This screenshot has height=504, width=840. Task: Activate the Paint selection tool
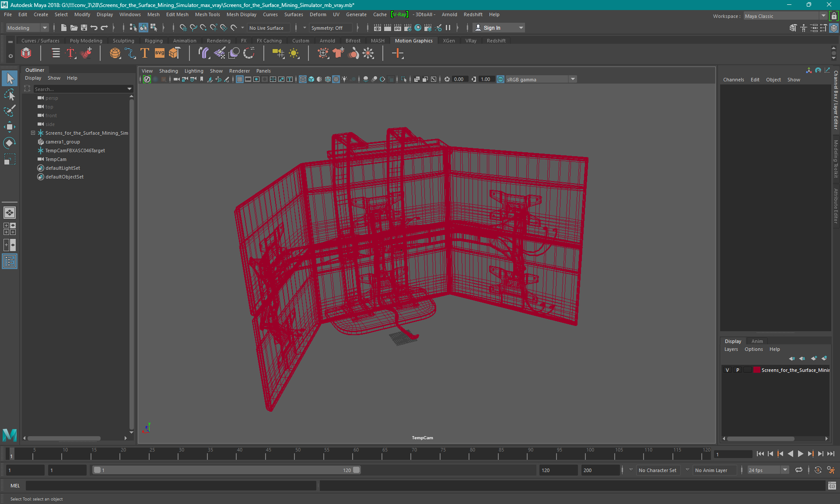pyautogui.click(x=10, y=111)
